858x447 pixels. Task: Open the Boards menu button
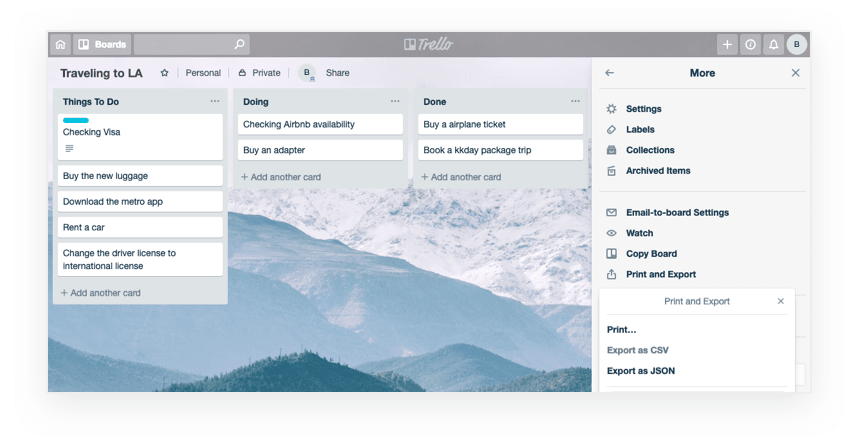(x=102, y=44)
